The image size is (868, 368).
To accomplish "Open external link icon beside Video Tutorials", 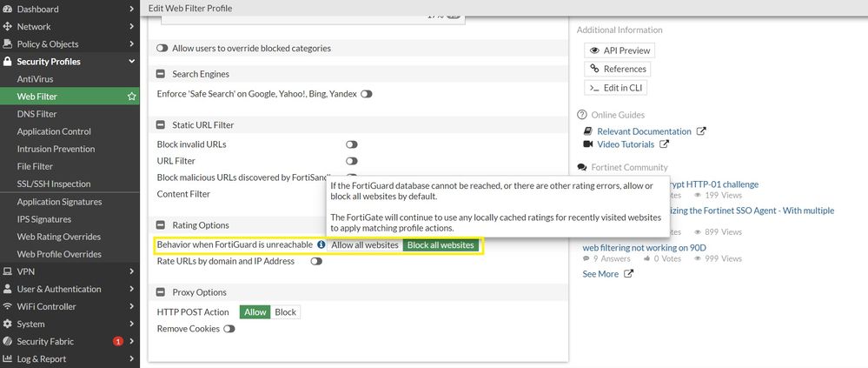I will click(x=665, y=144).
